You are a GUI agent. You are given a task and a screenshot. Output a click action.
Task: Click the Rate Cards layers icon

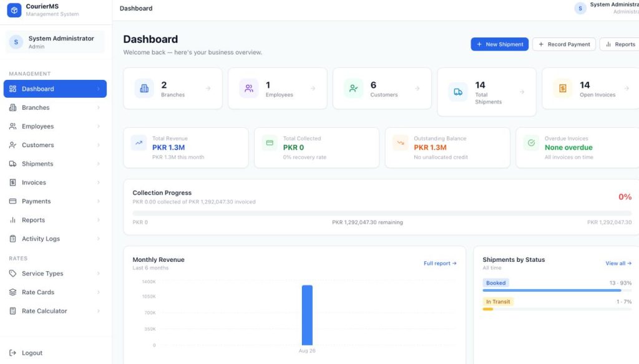coord(12,292)
